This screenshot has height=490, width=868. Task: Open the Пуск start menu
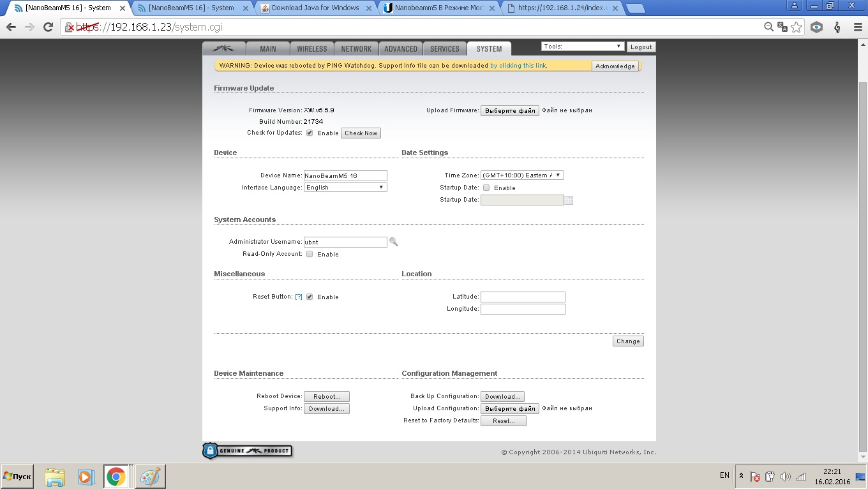[x=17, y=477]
